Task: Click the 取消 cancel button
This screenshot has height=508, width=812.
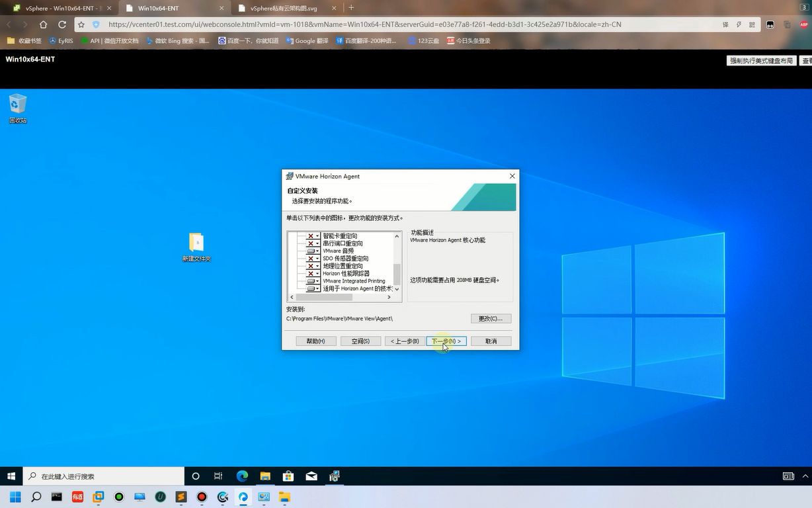Action: 491,341
